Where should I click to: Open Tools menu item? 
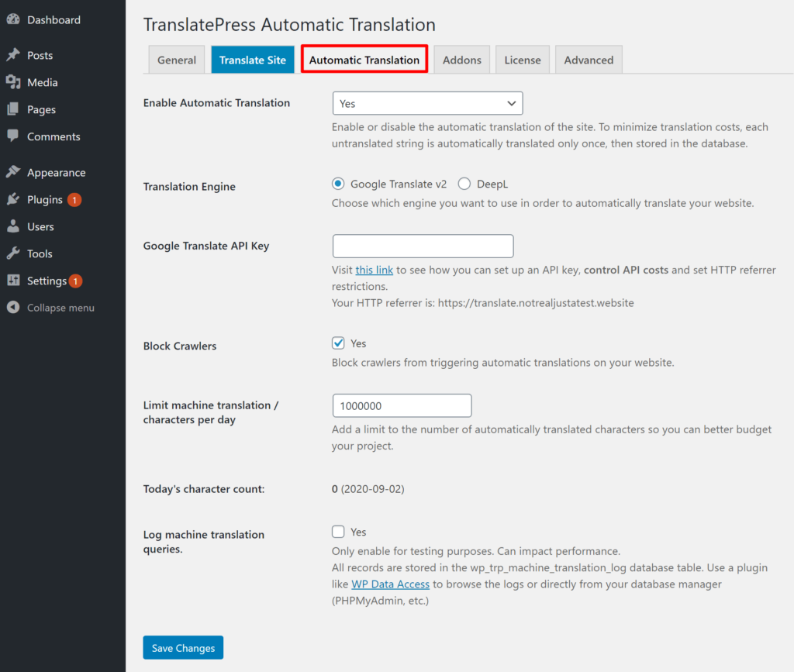point(40,253)
